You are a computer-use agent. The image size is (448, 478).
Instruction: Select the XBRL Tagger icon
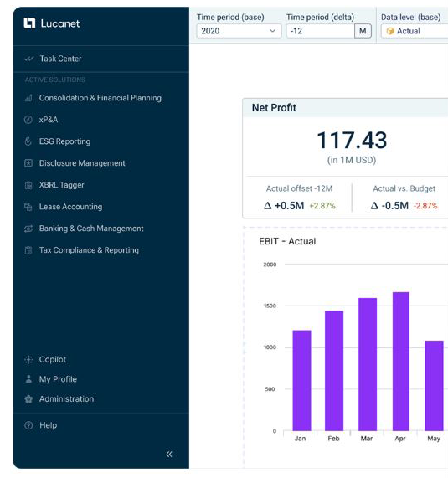coord(28,185)
